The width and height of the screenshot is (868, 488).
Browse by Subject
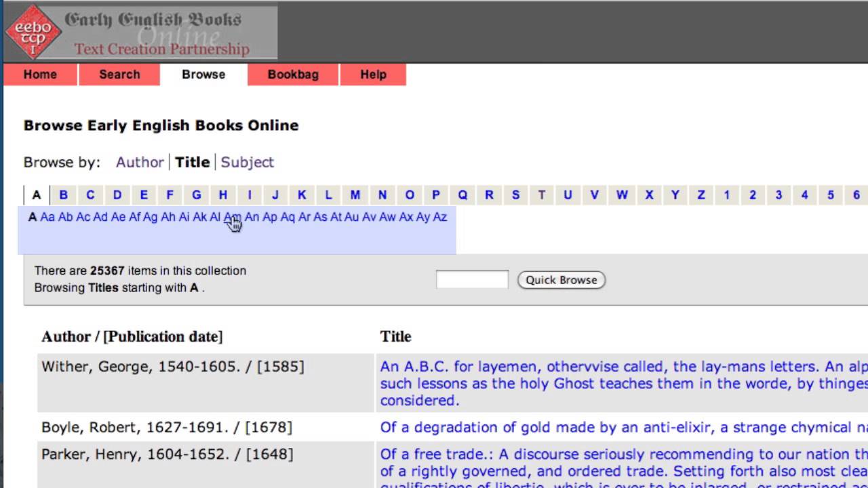(248, 162)
